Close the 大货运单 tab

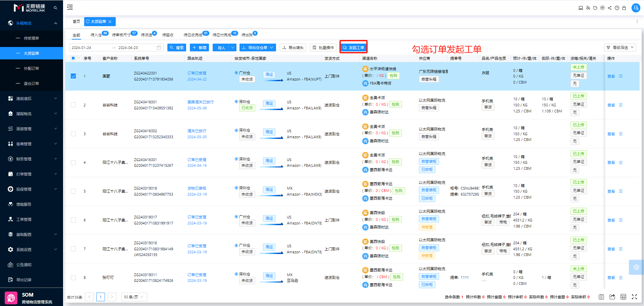click(110, 21)
